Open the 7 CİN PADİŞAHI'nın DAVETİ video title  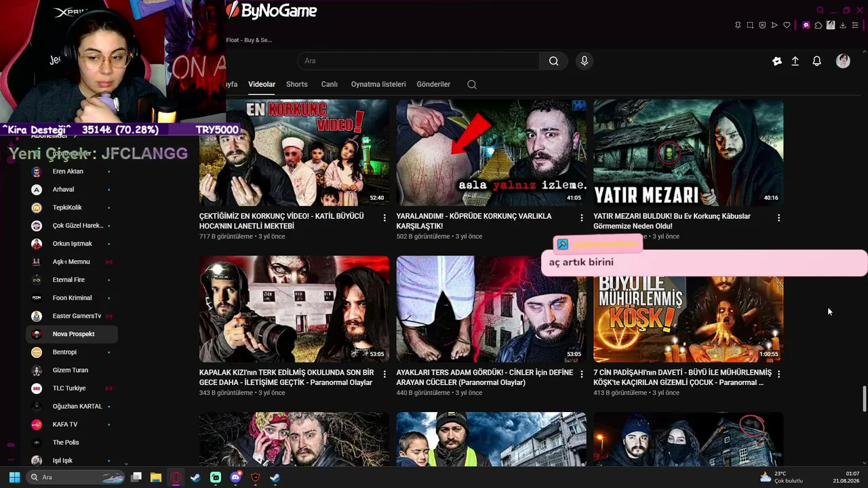coord(683,378)
